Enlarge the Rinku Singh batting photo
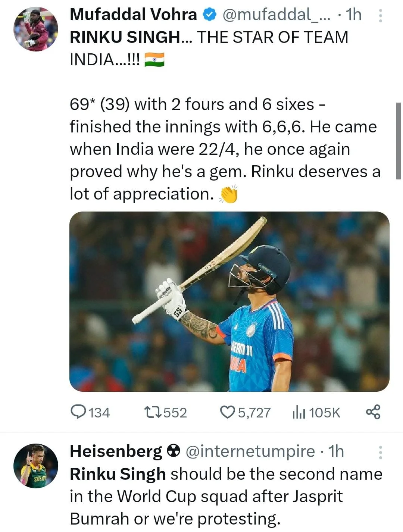 tap(229, 301)
